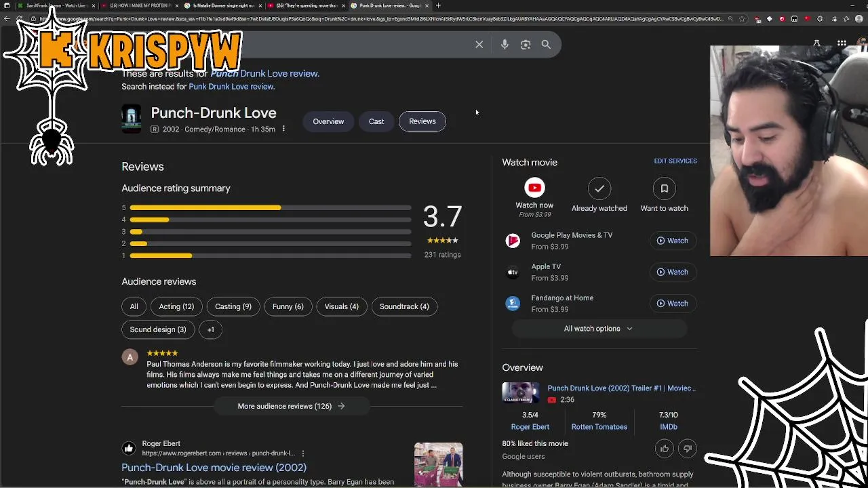Start voice search with the microphone icon

505,44
